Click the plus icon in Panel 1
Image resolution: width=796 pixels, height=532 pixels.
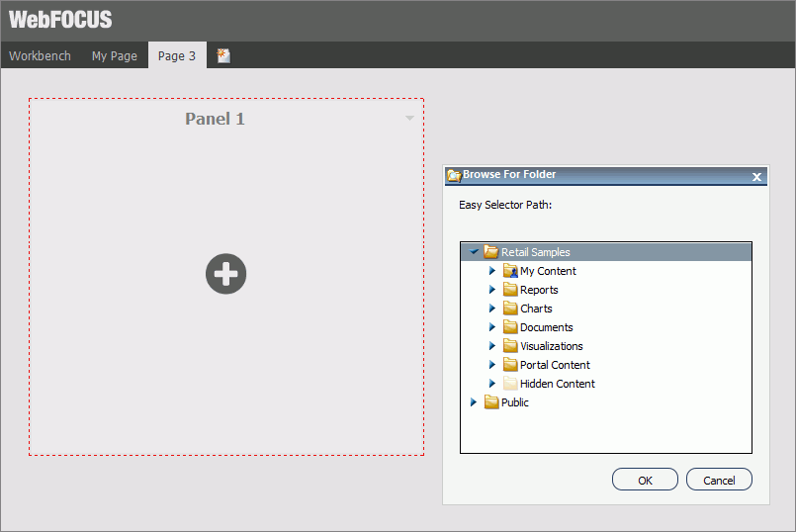coord(225,274)
